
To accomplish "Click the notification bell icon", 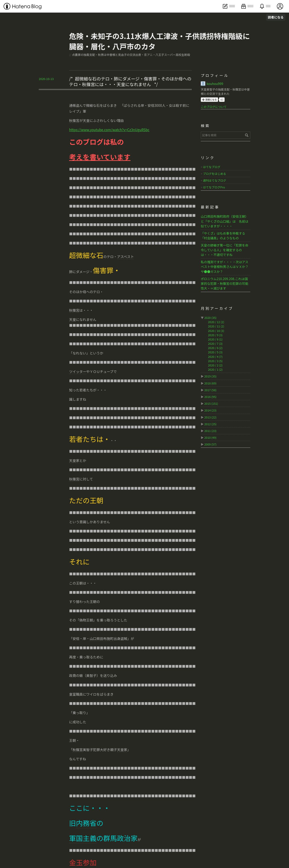I will 262,6.
